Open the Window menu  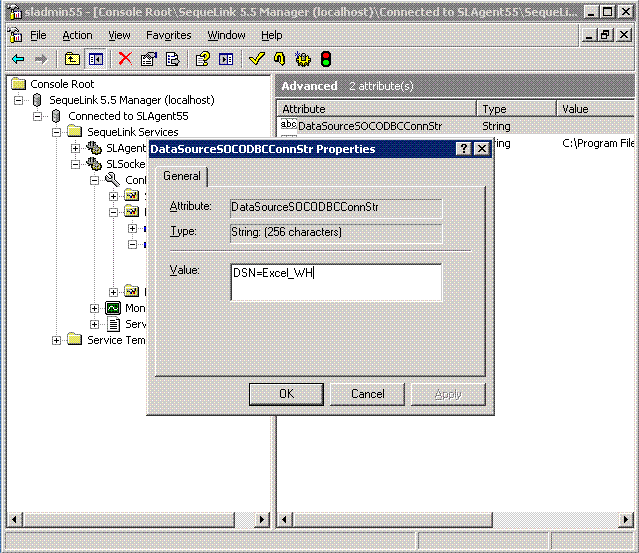coord(226,35)
